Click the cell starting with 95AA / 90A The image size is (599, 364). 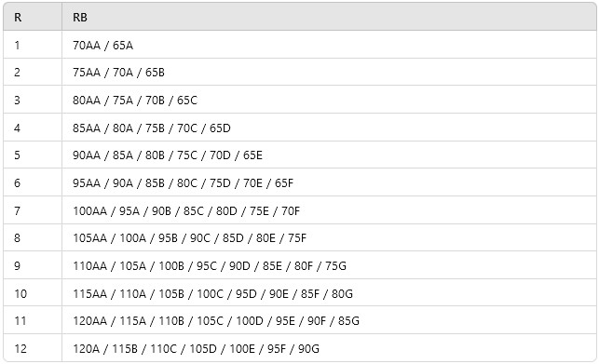[x=329, y=182]
